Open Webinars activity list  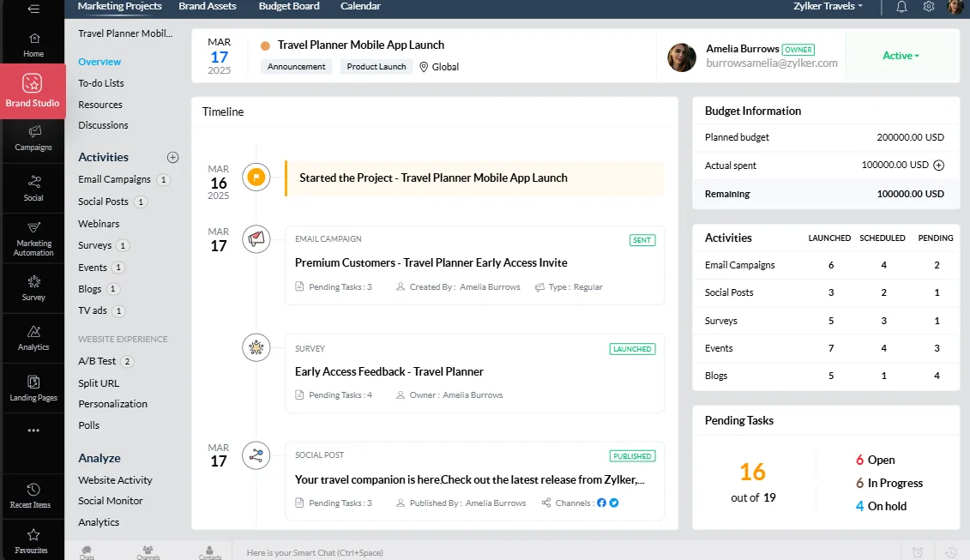click(99, 224)
